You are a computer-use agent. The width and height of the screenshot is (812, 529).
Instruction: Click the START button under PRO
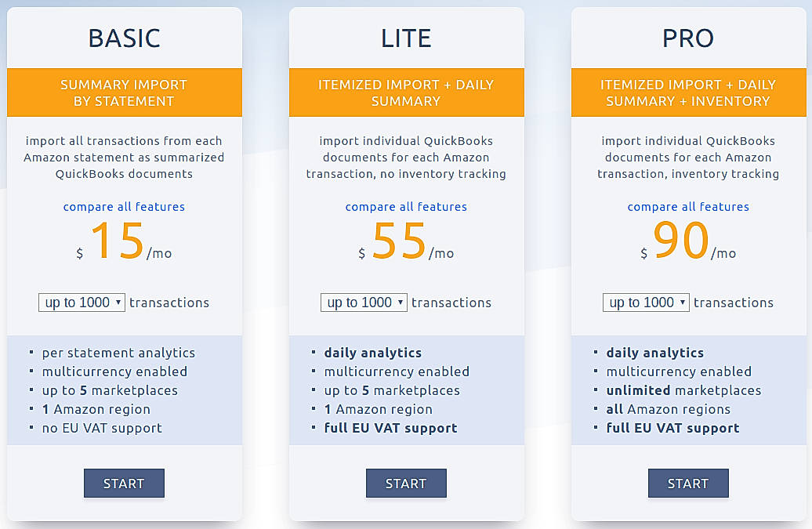688,483
